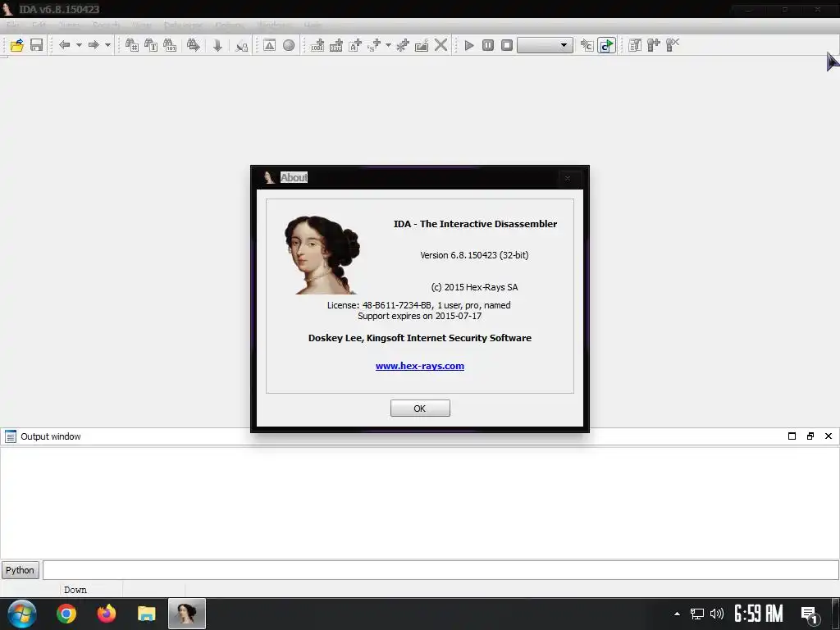840x630 pixels.
Task: Click 'Support expires on 2015-07-17' text
Action: [x=419, y=316]
